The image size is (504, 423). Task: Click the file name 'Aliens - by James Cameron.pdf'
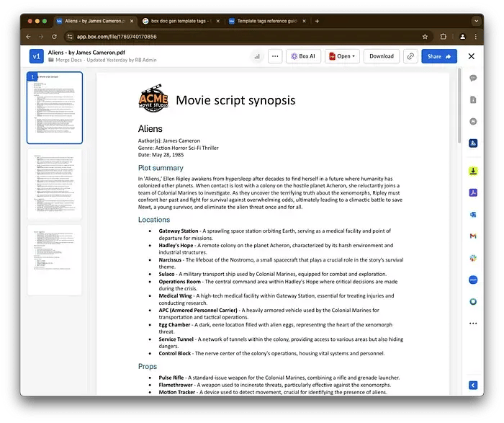point(86,53)
